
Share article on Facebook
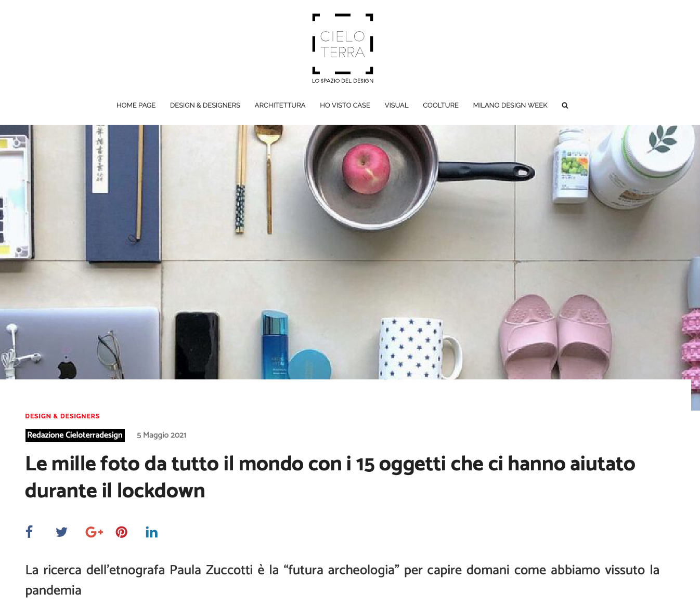[29, 532]
